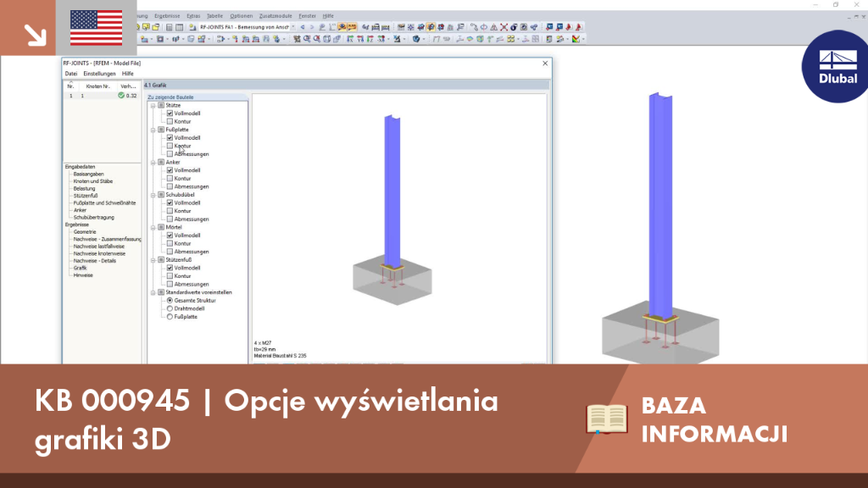
Task: Click the round Dlubal logo badge
Action: click(x=835, y=66)
